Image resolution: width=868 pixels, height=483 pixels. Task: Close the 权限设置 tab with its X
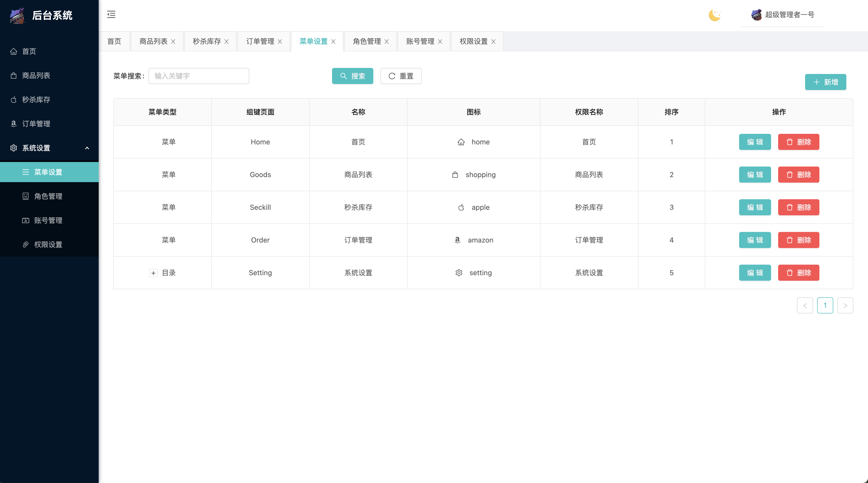point(493,42)
